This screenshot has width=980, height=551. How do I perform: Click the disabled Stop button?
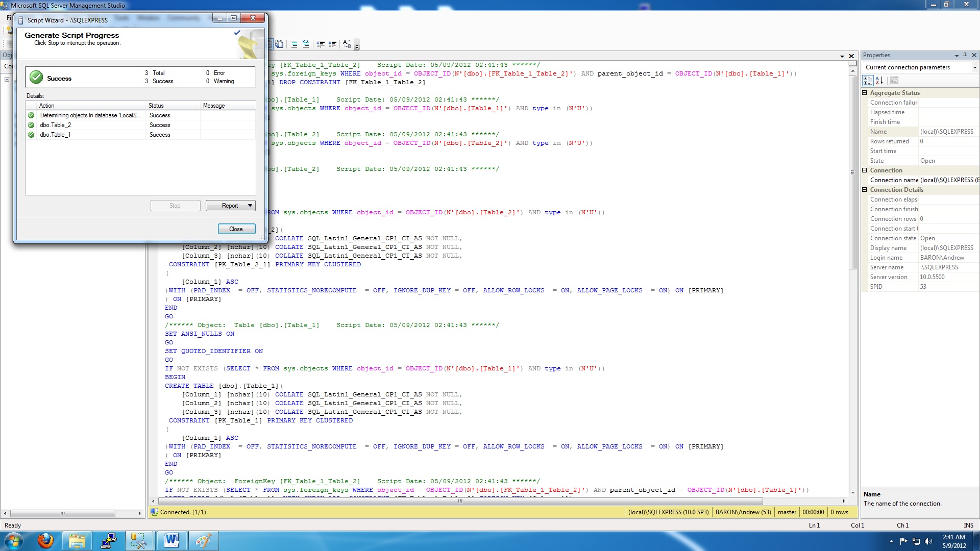coord(175,206)
